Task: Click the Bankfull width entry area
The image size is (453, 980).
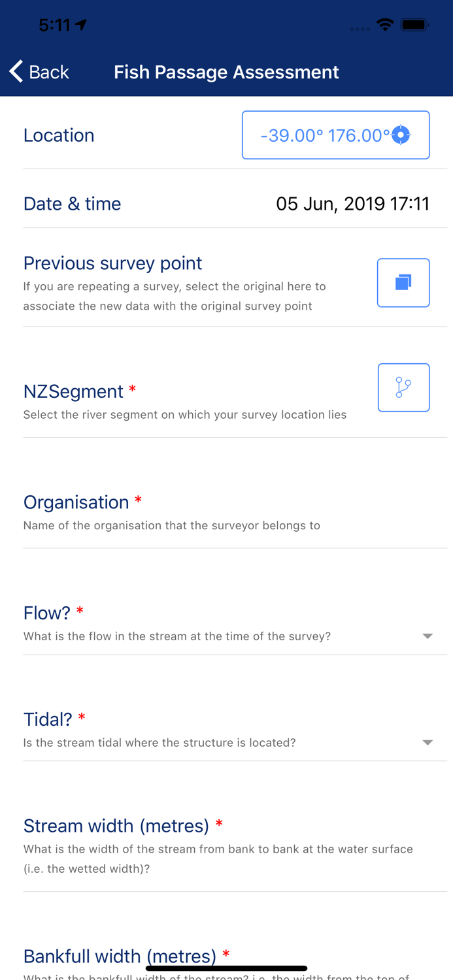Action: pyautogui.click(x=226, y=957)
